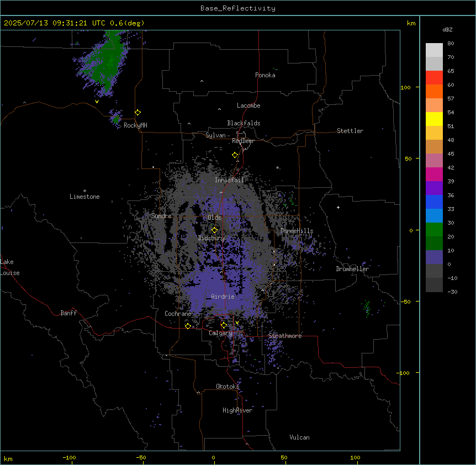Click the 80 dBZ legend value
The width and height of the screenshot is (476, 465).
tap(451, 44)
